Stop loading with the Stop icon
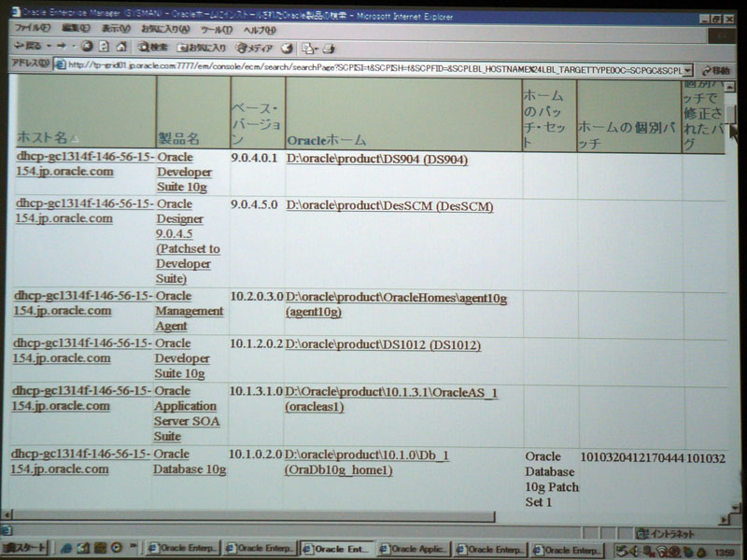The image size is (747, 560). coord(87,46)
